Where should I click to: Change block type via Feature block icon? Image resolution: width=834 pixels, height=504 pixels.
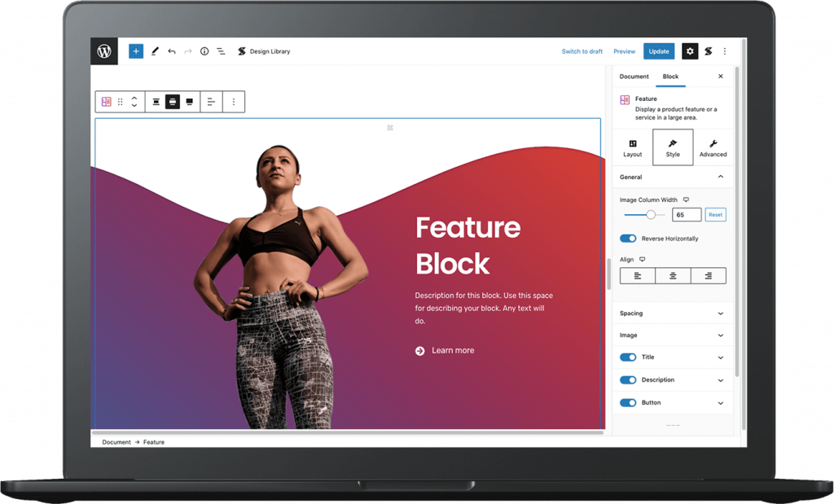[107, 102]
